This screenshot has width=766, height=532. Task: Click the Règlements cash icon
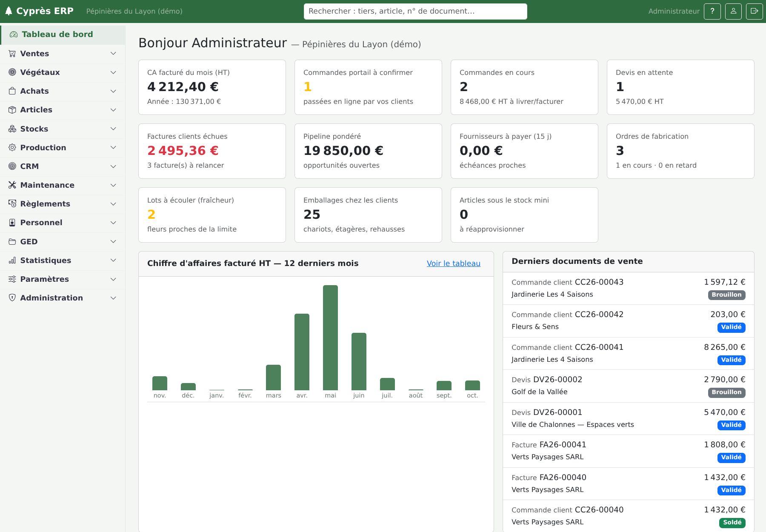point(12,204)
